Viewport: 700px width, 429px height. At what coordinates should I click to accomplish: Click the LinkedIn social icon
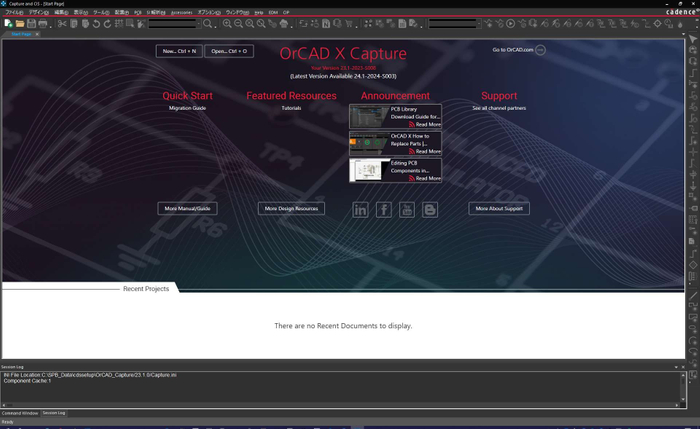360,209
